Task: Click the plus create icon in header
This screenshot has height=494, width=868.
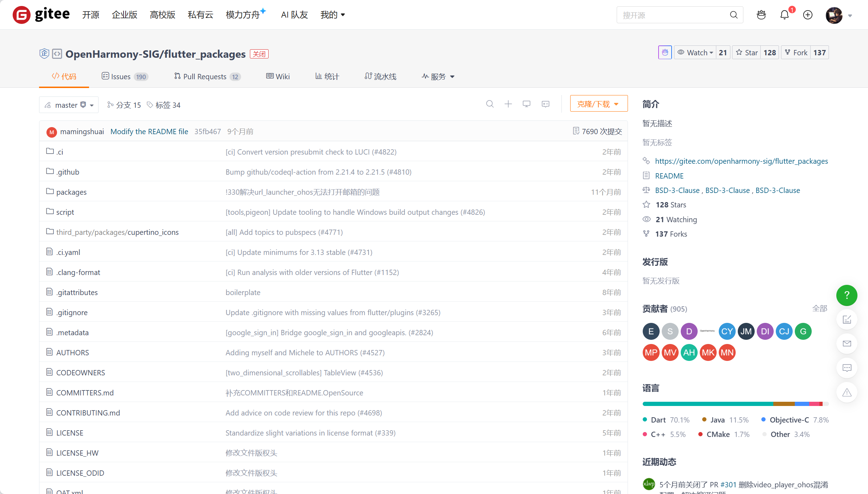Action: (808, 15)
